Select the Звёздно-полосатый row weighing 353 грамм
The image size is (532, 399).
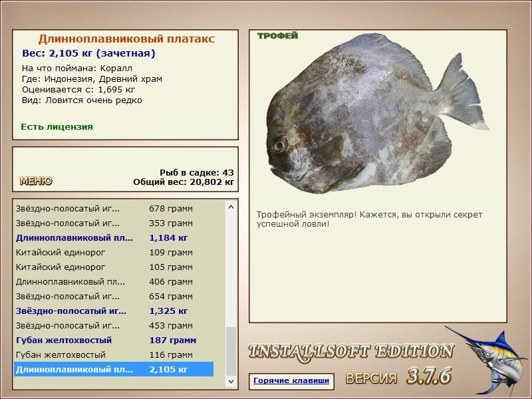(114, 223)
